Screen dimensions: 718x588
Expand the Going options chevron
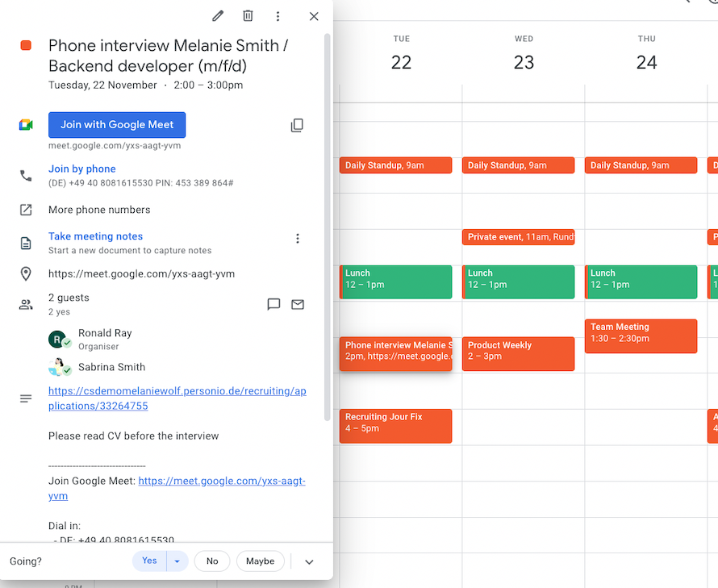point(309,562)
